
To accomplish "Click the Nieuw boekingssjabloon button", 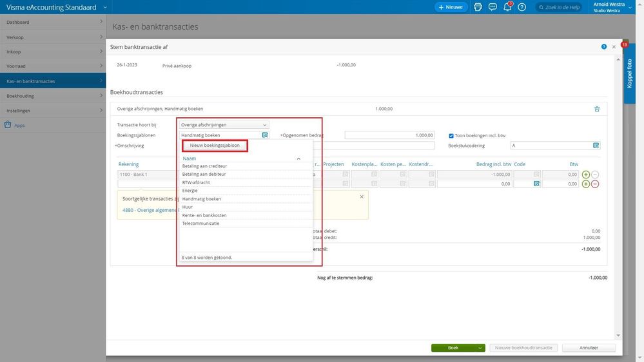I will coord(215,146).
